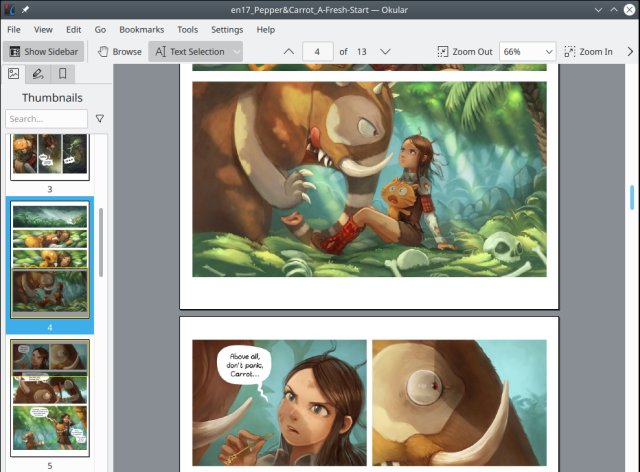The image size is (640, 472).
Task: Click the speech bubble 'Above all, don't panic, Carrot'
Action: (245, 365)
